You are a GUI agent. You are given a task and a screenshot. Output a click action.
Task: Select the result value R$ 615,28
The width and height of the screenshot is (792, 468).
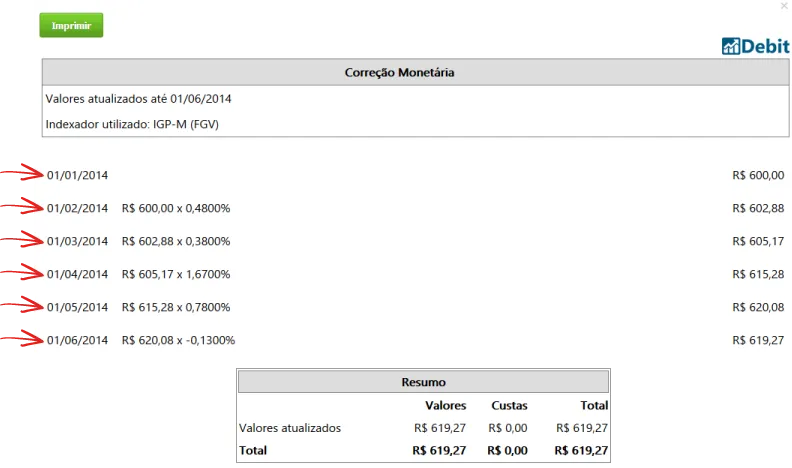(758, 274)
